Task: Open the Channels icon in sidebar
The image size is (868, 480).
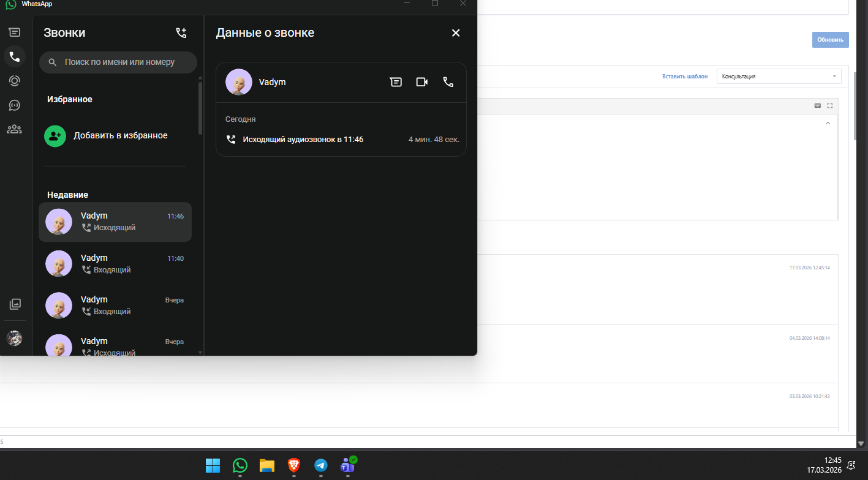Action: pyautogui.click(x=14, y=105)
